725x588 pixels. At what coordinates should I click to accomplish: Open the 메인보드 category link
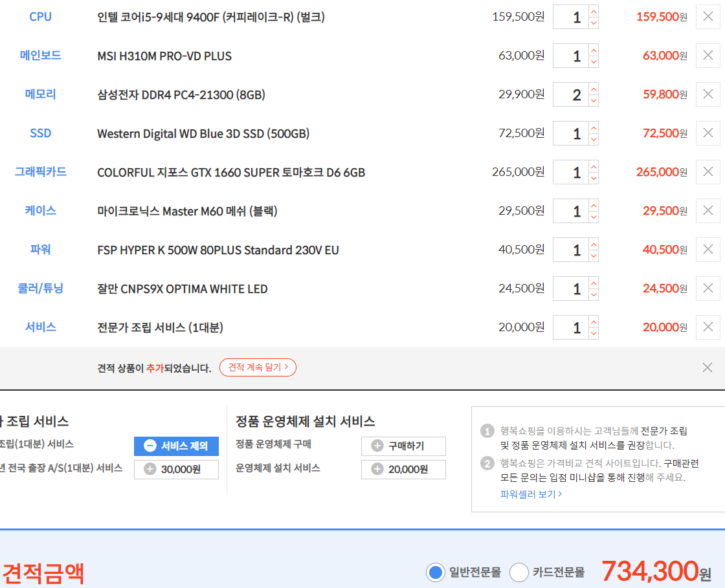[40, 56]
